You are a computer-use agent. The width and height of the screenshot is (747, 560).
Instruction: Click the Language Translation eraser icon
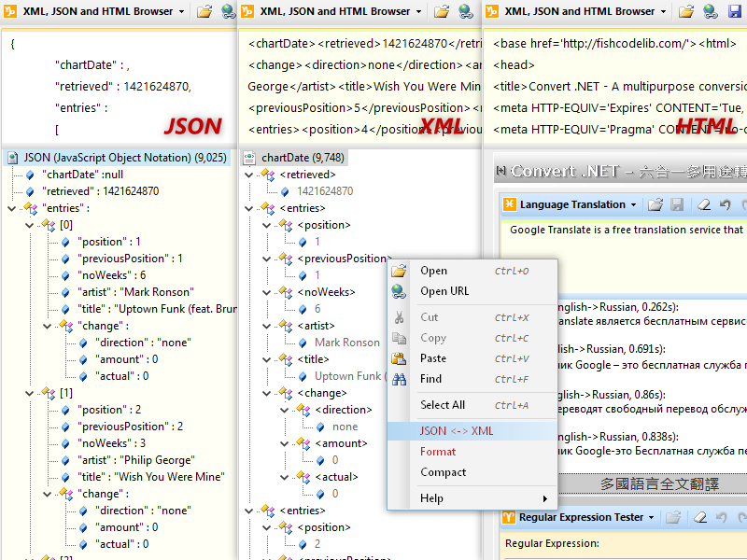click(x=704, y=204)
